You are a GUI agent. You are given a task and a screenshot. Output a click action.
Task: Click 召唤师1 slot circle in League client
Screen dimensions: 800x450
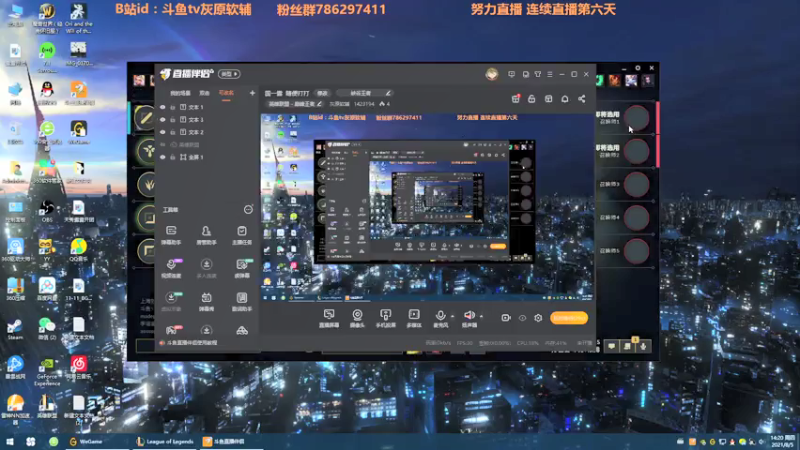pyautogui.click(x=637, y=118)
